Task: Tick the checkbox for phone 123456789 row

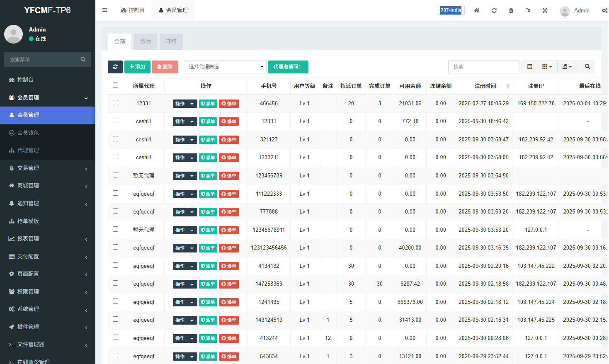Action: [x=116, y=175]
